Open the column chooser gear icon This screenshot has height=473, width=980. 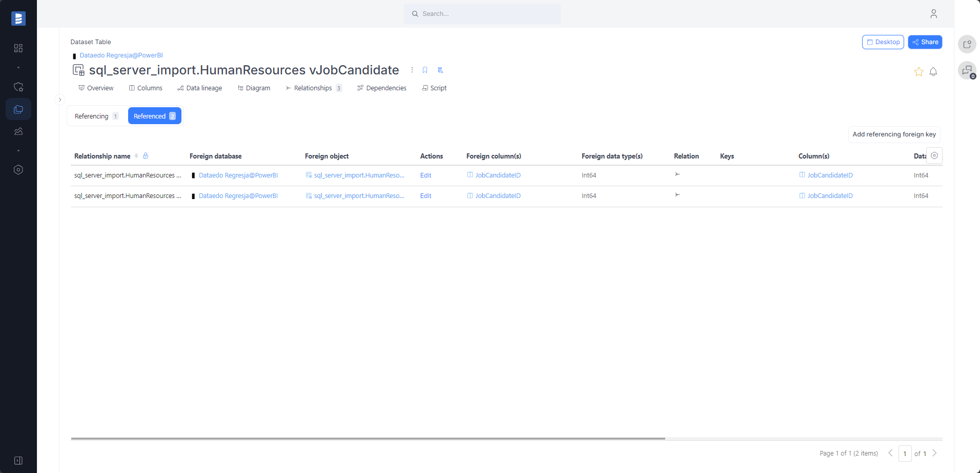pyautogui.click(x=934, y=155)
